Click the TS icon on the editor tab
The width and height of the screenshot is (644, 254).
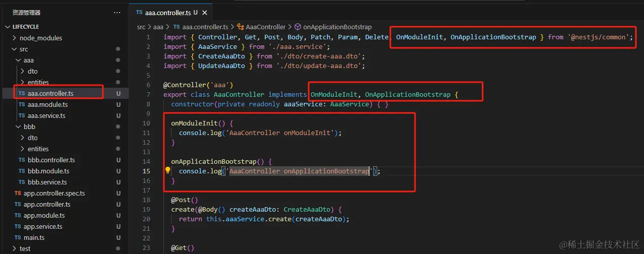[x=139, y=13]
